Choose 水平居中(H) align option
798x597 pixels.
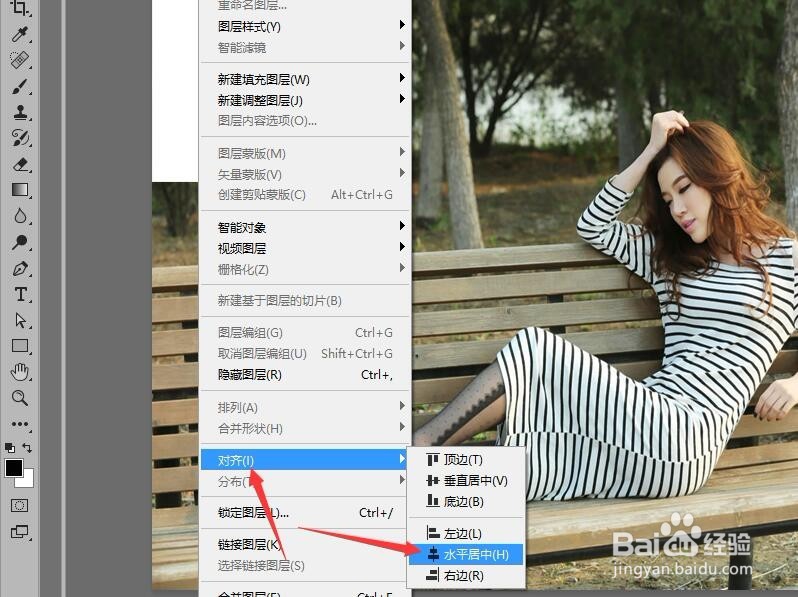click(x=467, y=554)
